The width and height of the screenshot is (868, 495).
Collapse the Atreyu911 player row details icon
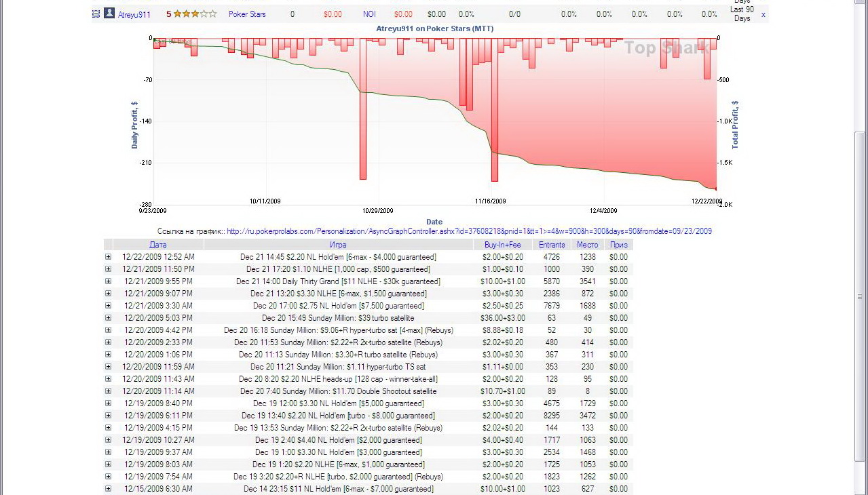point(96,14)
